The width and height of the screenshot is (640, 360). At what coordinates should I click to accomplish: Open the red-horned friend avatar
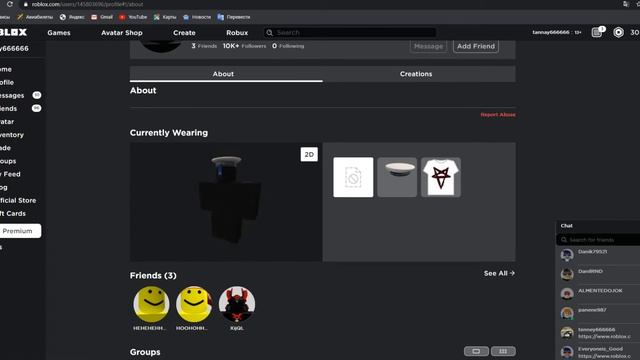pos(237,304)
